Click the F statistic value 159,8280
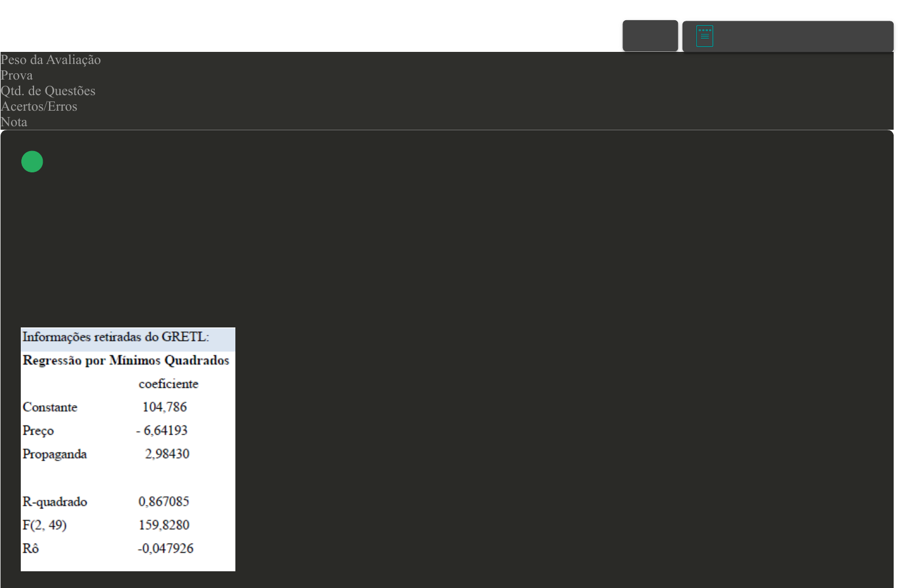The height and width of the screenshot is (588, 900). tap(164, 525)
